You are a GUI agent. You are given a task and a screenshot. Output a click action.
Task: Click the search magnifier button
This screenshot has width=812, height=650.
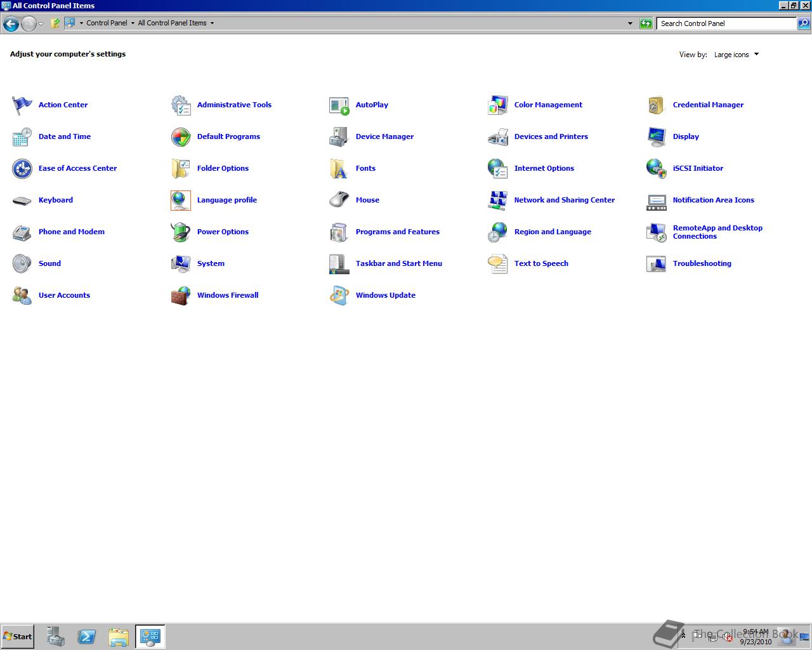(x=803, y=23)
